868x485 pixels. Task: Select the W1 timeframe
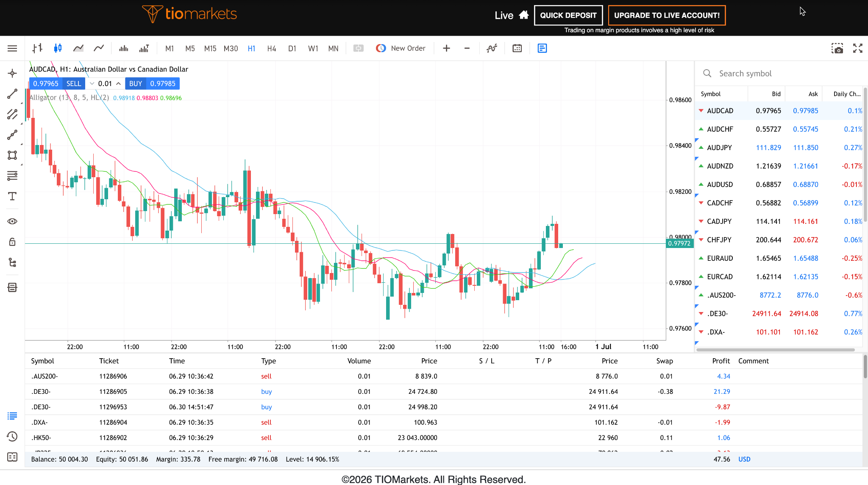(313, 48)
